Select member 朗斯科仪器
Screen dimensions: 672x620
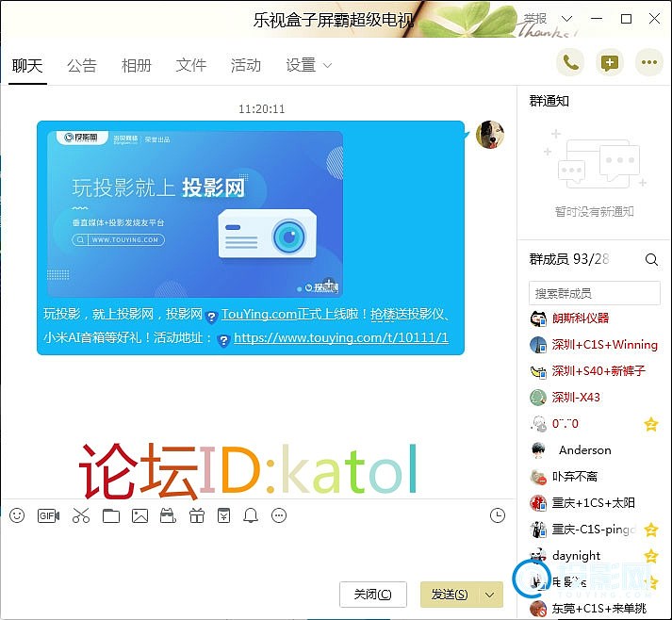coord(595,318)
